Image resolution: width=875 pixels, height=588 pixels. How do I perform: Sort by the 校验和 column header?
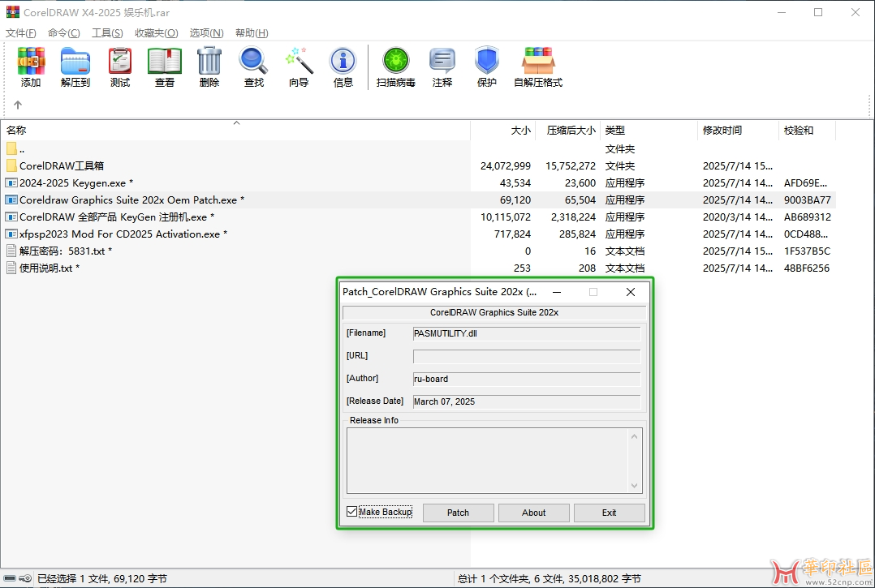click(807, 130)
